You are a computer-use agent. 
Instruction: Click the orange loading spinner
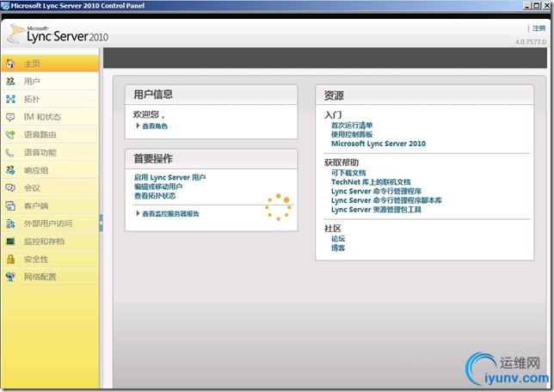279,207
